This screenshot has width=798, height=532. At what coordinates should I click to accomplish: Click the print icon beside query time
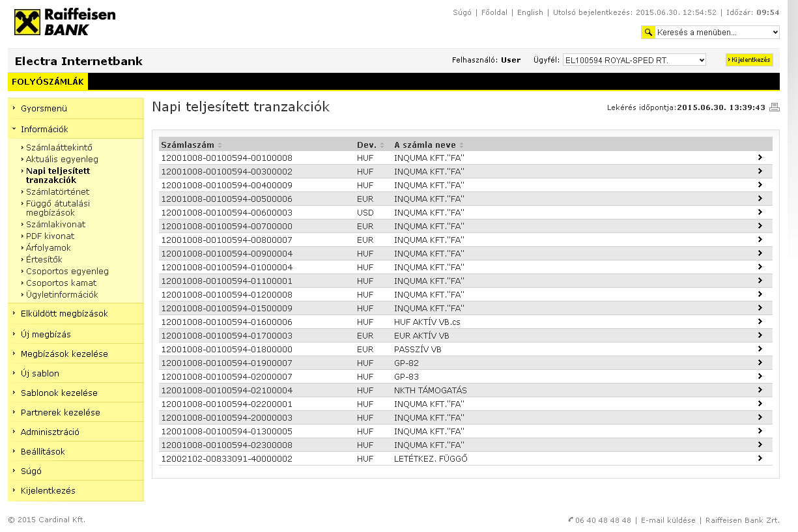(774, 107)
